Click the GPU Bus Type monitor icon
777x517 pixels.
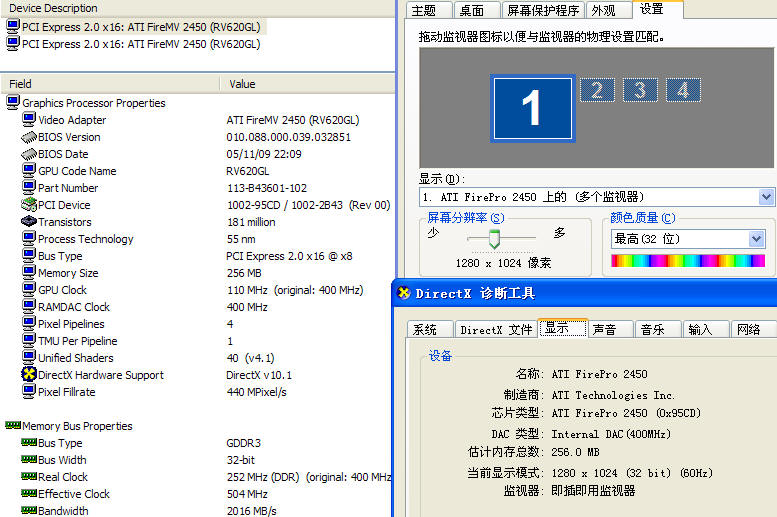click(29, 255)
